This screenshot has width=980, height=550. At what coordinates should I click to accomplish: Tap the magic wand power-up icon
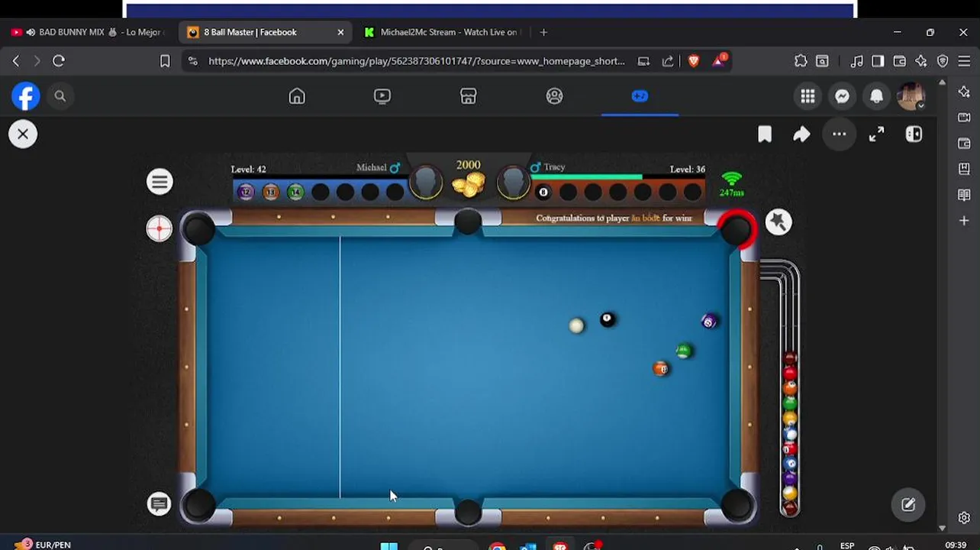pyautogui.click(x=779, y=222)
